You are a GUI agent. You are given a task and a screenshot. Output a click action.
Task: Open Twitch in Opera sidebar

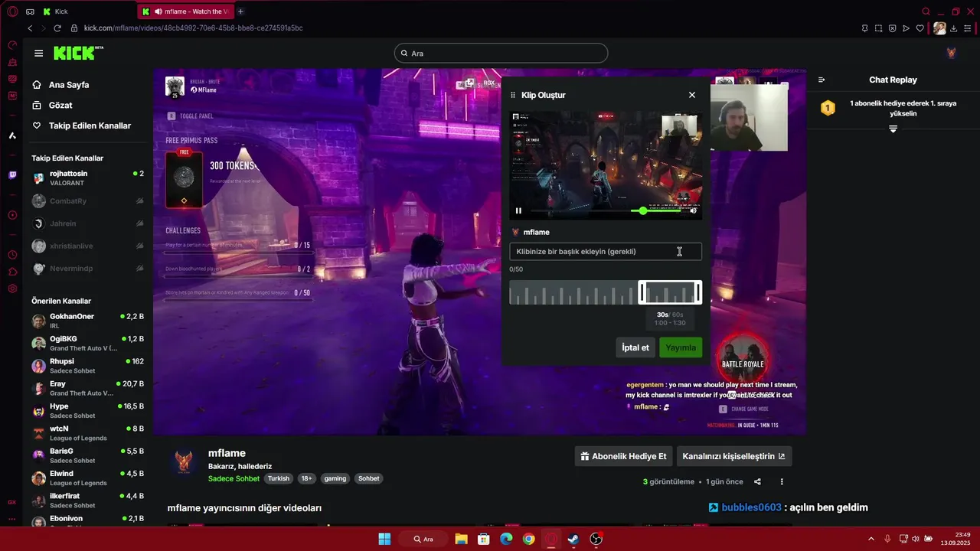[x=12, y=175]
